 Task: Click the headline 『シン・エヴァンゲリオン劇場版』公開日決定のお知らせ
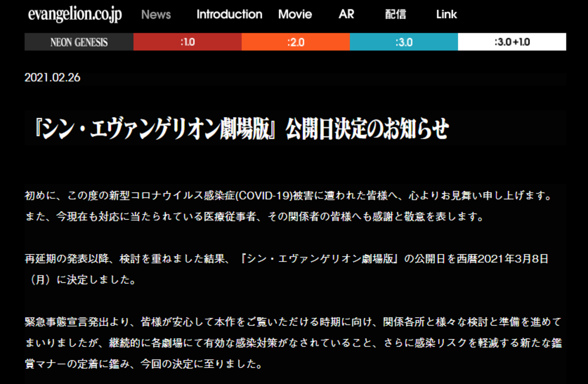point(242,129)
